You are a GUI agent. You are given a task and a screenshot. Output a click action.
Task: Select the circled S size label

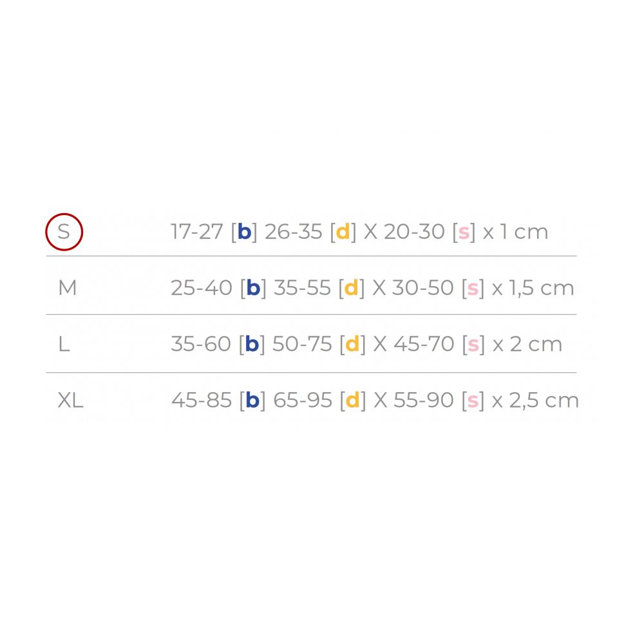[x=64, y=232]
